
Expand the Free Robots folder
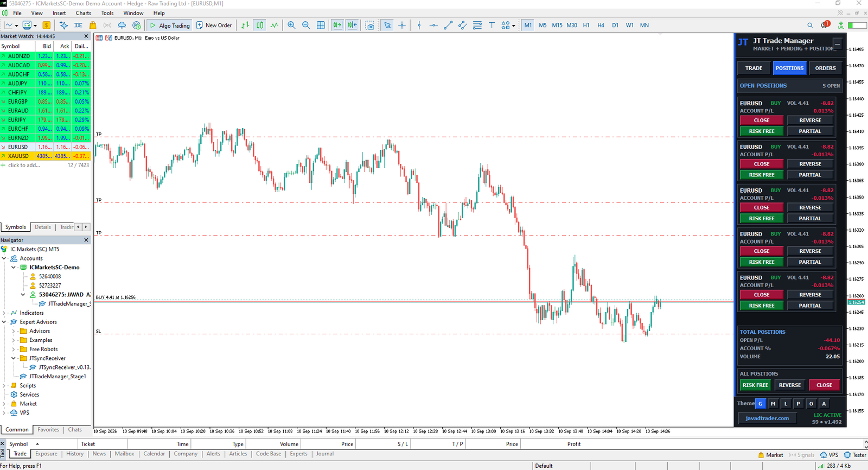[x=14, y=350]
